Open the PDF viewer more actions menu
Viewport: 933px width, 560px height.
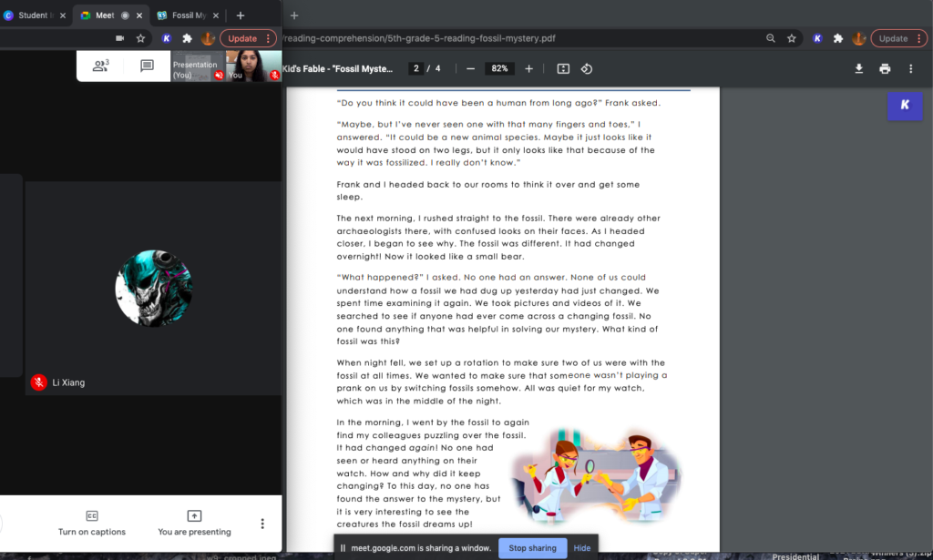pos(910,68)
